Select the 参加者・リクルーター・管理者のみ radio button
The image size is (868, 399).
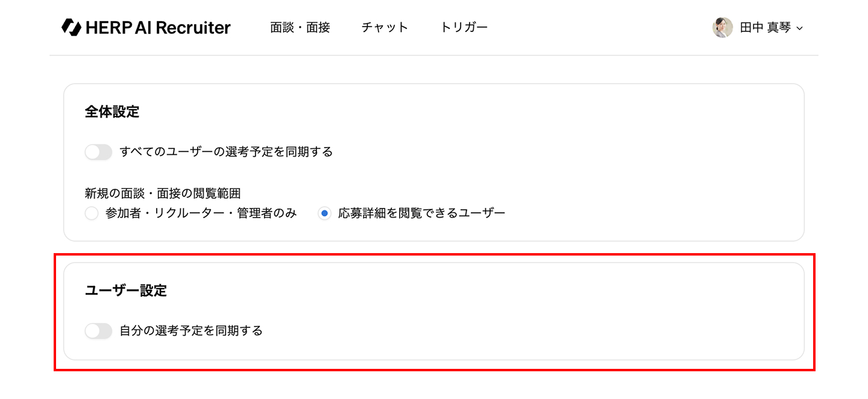point(92,213)
